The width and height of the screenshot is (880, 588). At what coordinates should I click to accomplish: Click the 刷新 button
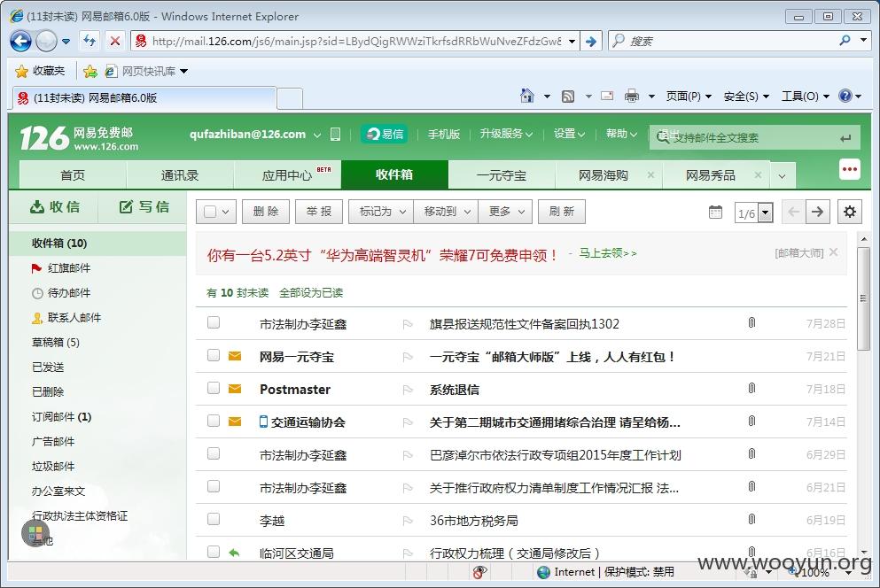pos(561,212)
